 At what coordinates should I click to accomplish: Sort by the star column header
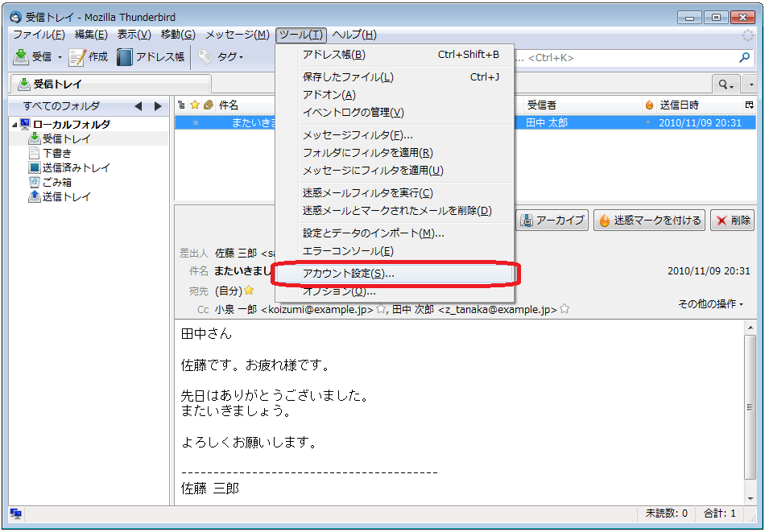(x=195, y=105)
